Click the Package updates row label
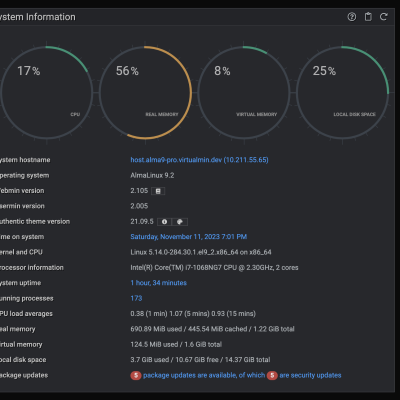 [24, 375]
